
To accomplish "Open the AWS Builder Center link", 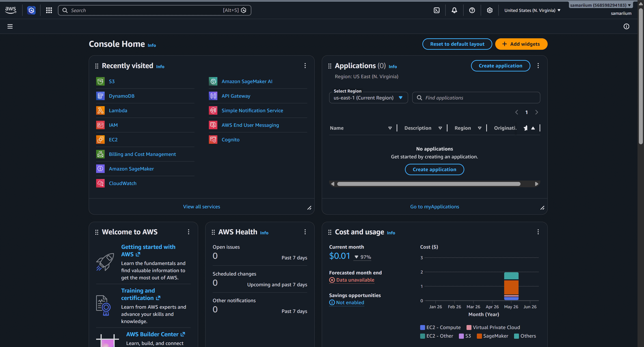I will [156, 334].
